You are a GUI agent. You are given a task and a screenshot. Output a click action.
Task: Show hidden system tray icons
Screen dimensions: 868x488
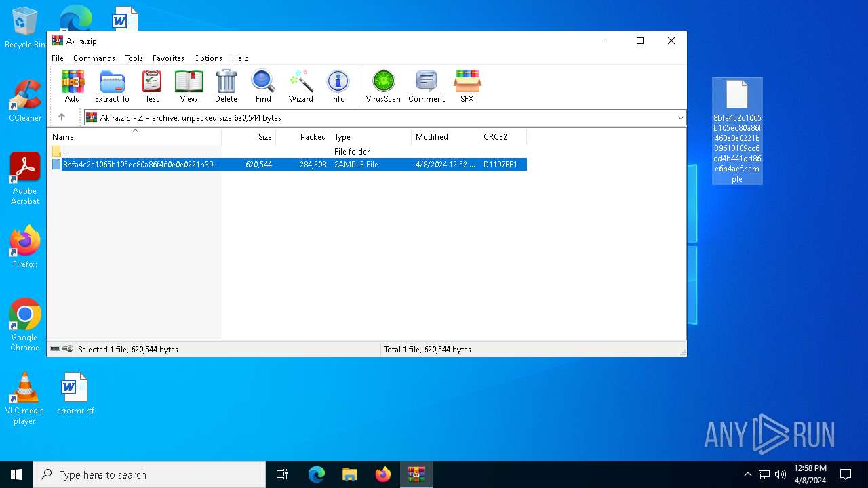[x=748, y=474]
